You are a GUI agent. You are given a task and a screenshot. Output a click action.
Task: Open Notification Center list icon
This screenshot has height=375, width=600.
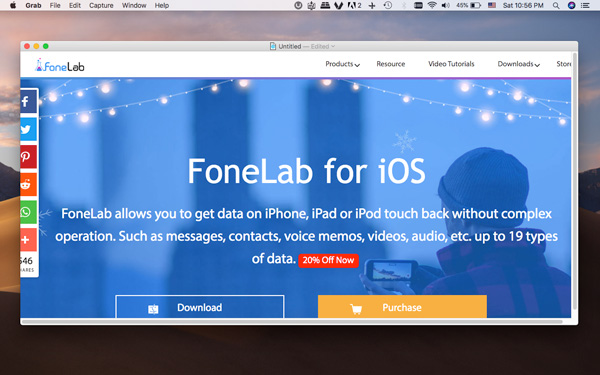coord(585,5)
